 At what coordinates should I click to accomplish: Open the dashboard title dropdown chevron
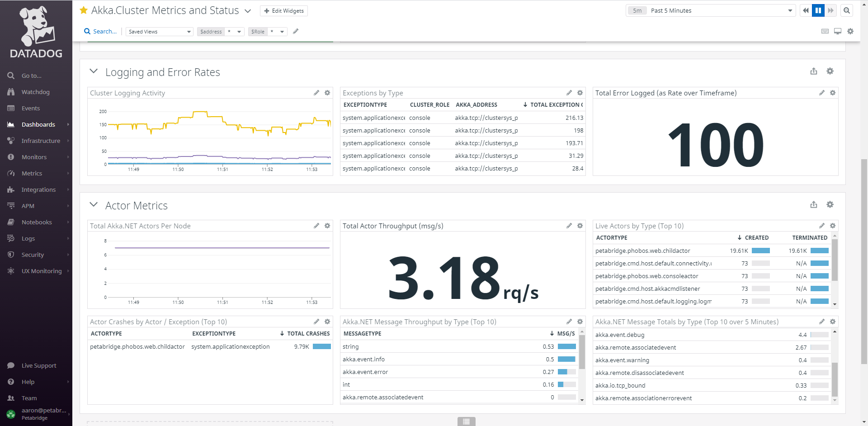point(248,11)
